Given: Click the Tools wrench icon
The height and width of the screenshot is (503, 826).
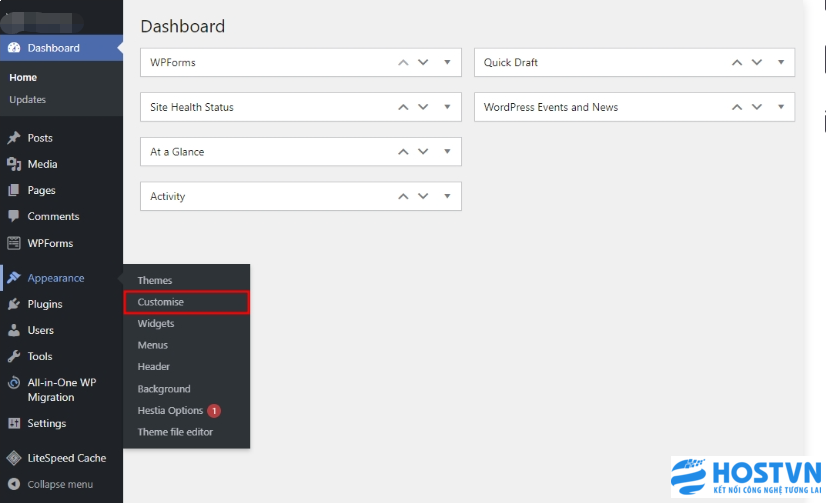Looking at the screenshot, I should pos(14,356).
